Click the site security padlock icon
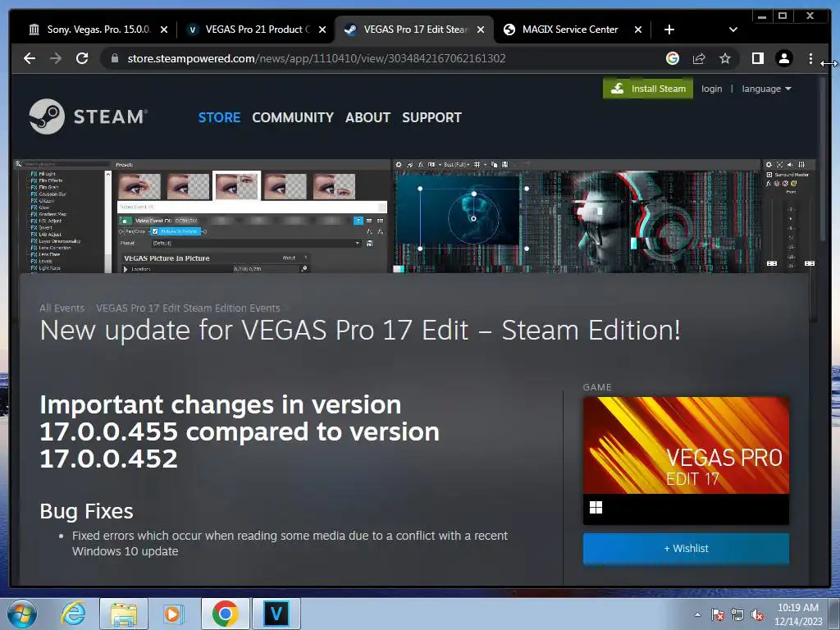The image size is (840, 630). point(115,58)
